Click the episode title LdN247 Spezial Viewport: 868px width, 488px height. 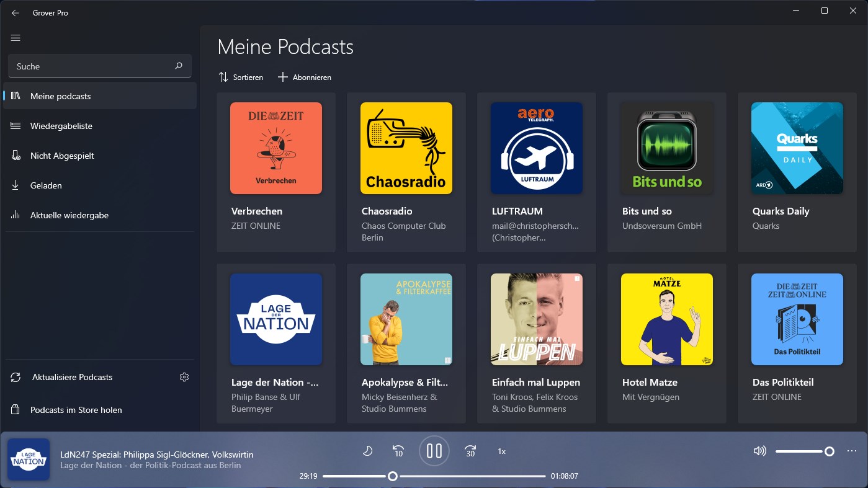157,455
